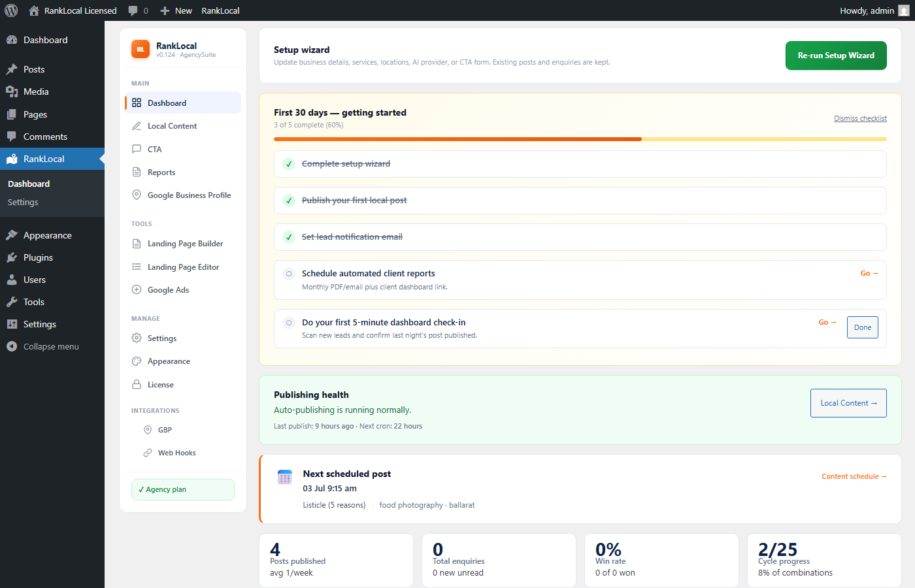The width and height of the screenshot is (915, 588).
Task: Open Comments in the WordPress menu
Action: [x=52, y=137]
